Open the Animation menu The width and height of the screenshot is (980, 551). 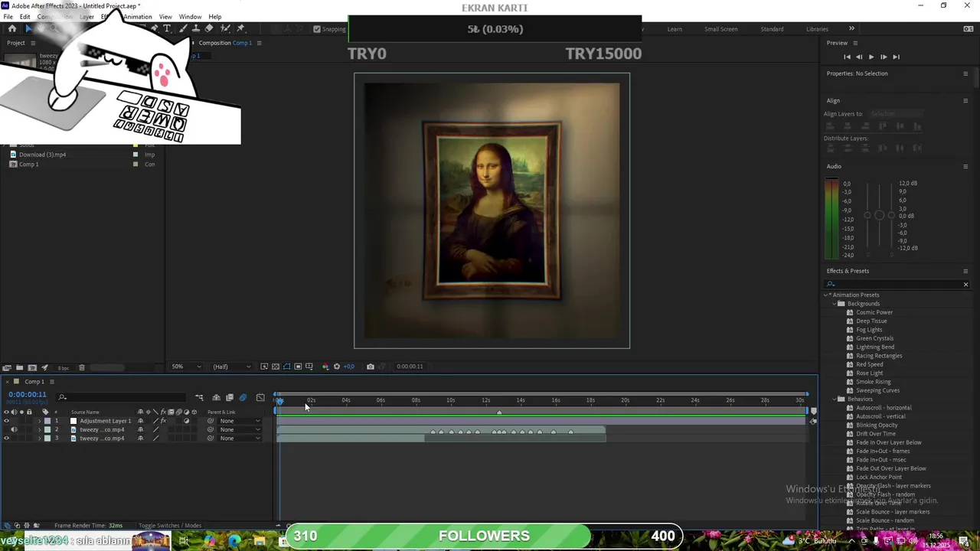[x=138, y=17]
